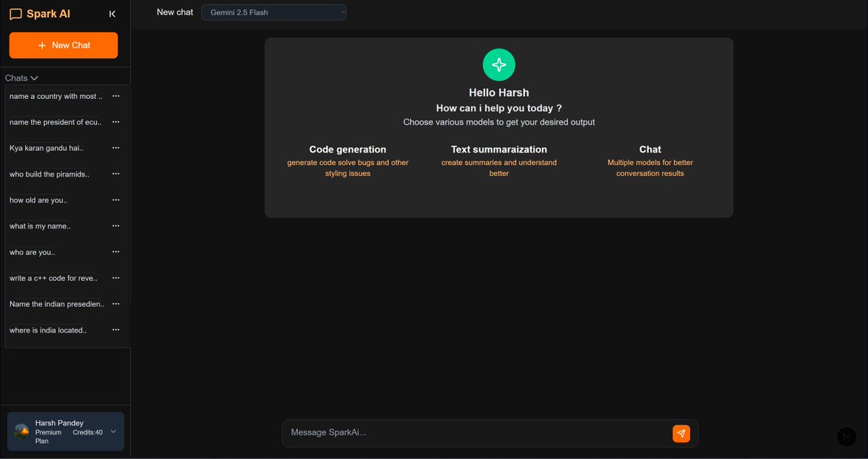868x459 pixels.
Task: Open chat 'where is india located..'
Action: point(48,330)
